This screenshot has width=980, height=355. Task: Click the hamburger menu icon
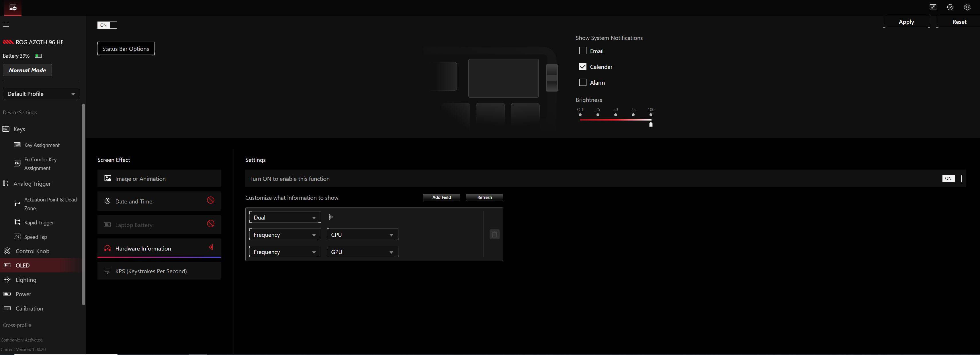(x=6, y=25)
